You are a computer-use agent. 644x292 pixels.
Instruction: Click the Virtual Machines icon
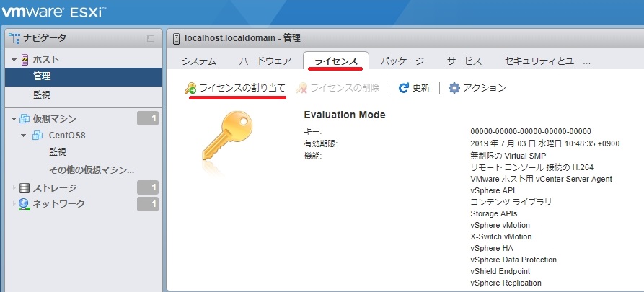point(25,119)
